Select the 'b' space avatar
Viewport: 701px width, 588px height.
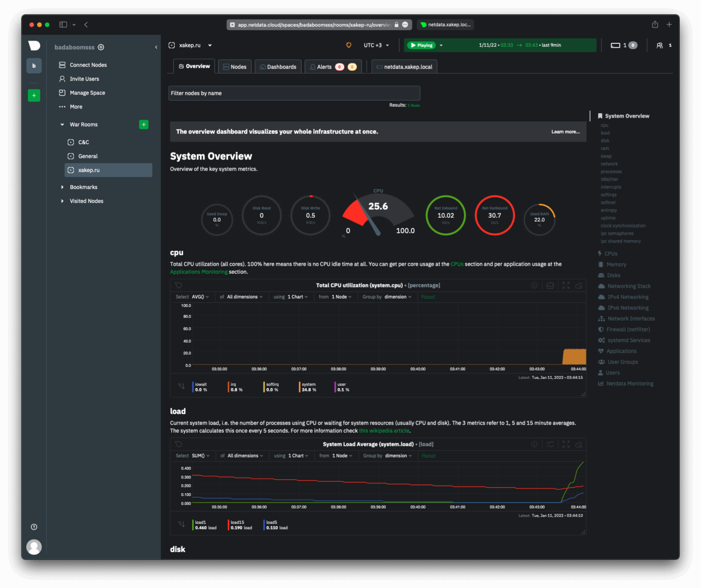pyautogui.click(x=34, y=65)
